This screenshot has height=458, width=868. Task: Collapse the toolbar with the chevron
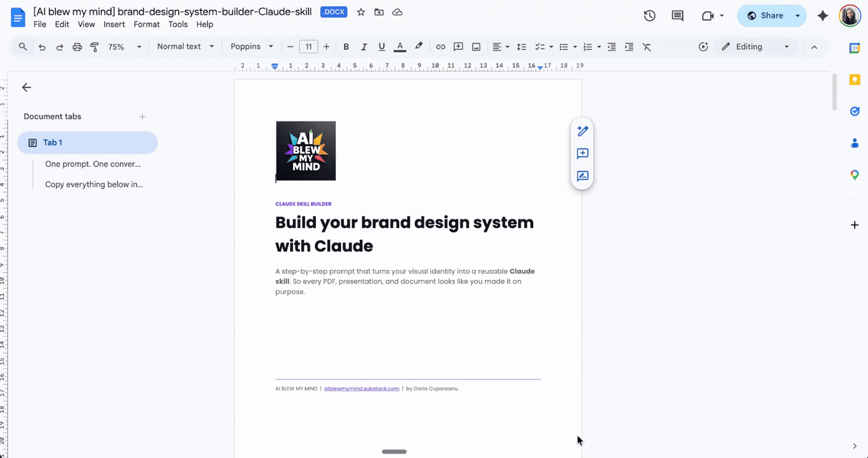click(814, 47)
